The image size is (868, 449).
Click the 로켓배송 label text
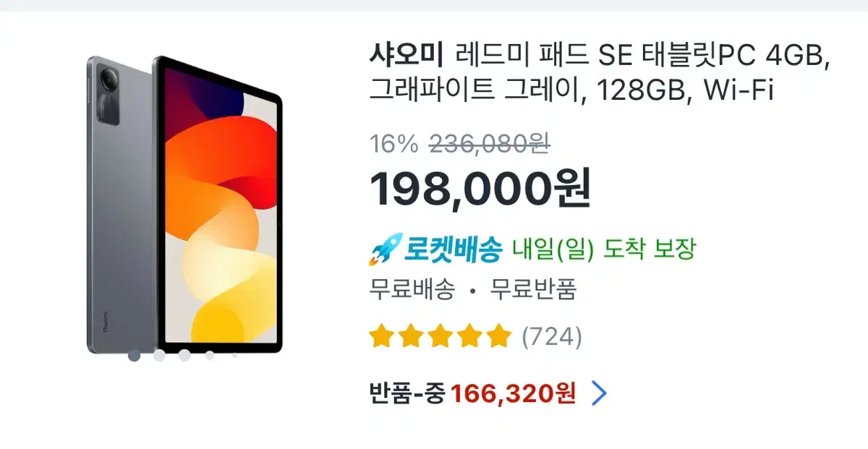point(452,250)
